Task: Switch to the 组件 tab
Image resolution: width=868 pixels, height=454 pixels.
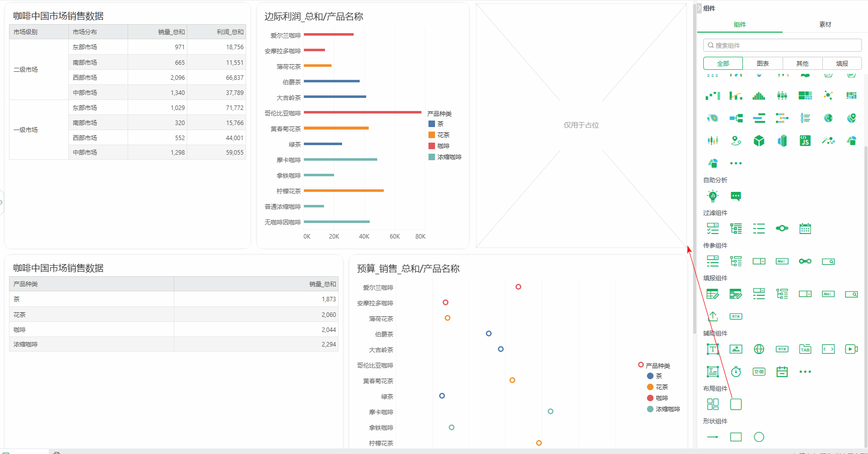Action: click(740, 24)
